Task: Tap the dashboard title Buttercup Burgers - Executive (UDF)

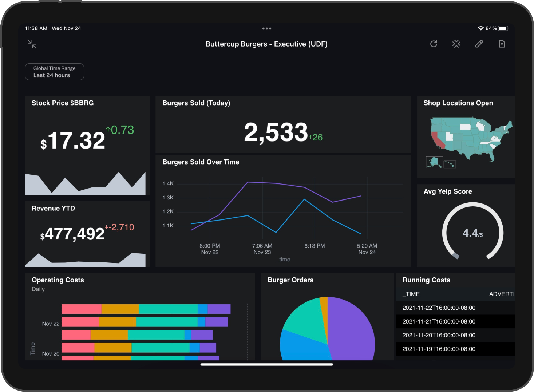Action: pos(266,44)
